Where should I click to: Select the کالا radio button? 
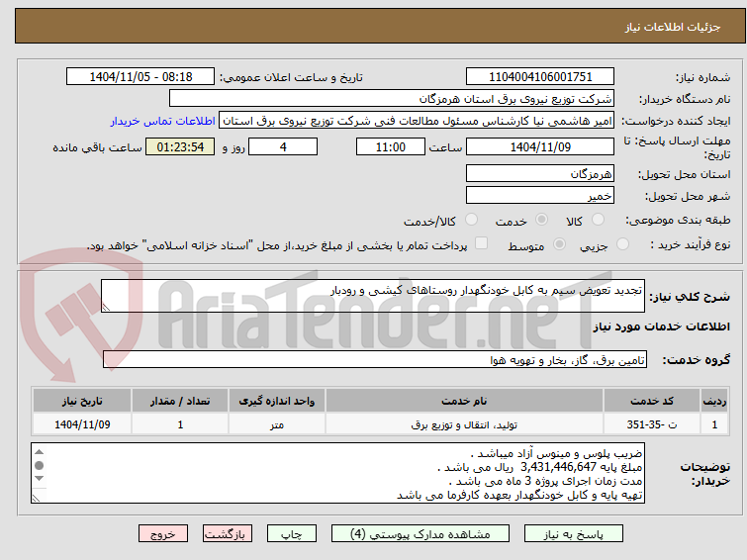[598, 220]
